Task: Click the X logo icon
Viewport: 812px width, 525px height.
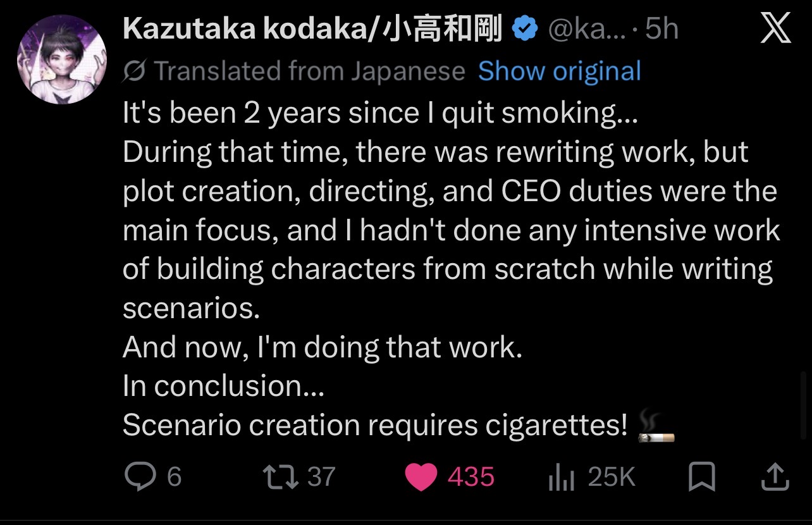Action: [x=776, y=28]
